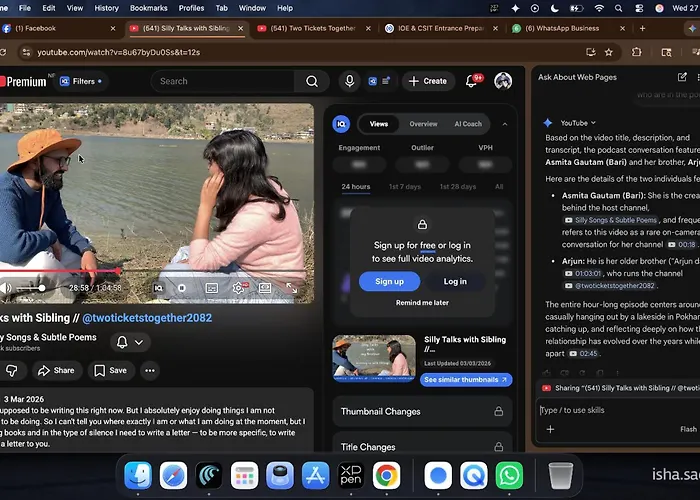Start new chat in Ask About Web Pages panel
Screen dimensions: 700x500
[x=682, y=77]
